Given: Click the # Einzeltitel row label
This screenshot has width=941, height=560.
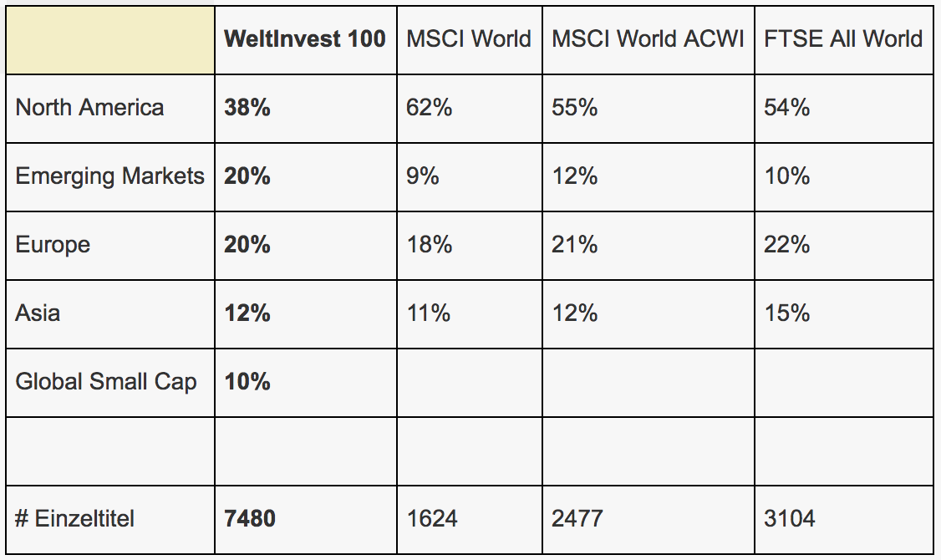Looking at the screenshot, I should click(x=75, y=519).
